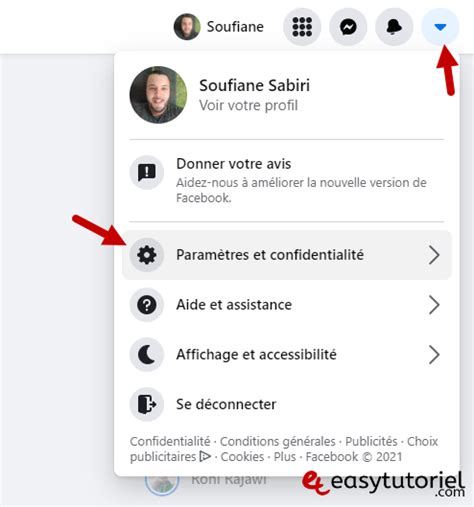Open the notifications bell
474x507 pixels.
[394, 27]
